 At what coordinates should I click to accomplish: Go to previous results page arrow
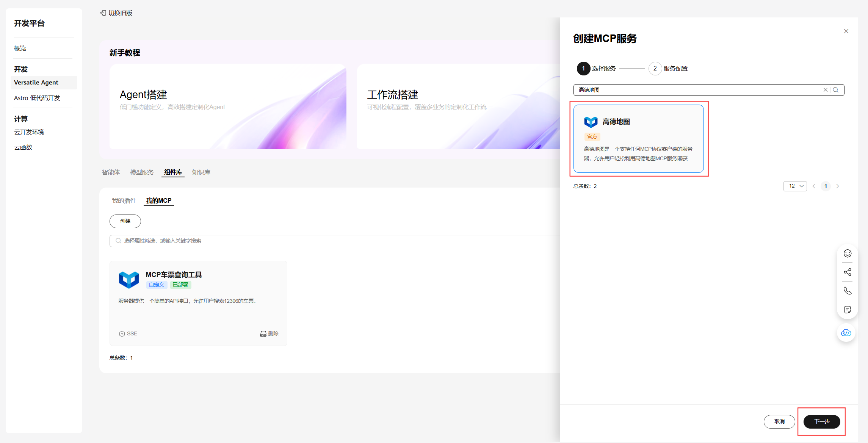[814, 186]
